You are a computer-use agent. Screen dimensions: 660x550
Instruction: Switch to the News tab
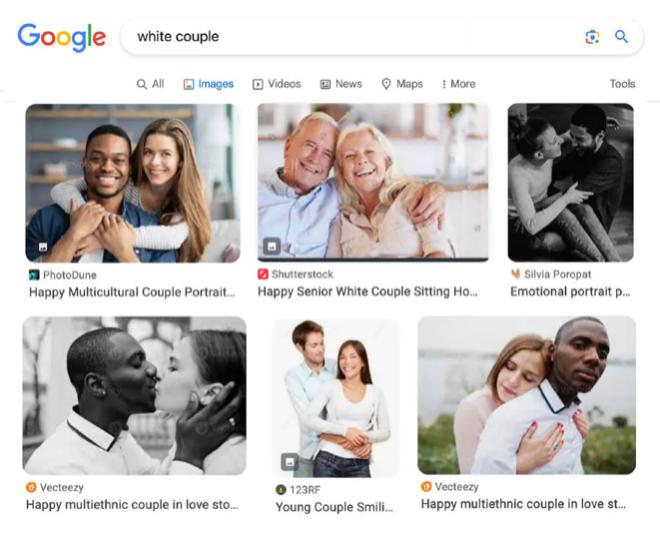click(x=341, y=84)
